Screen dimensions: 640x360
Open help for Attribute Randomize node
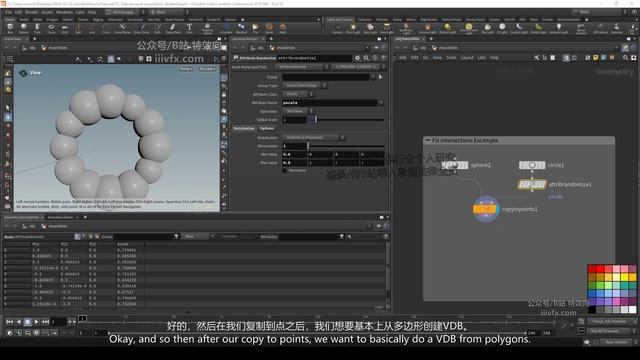point(384,58)
